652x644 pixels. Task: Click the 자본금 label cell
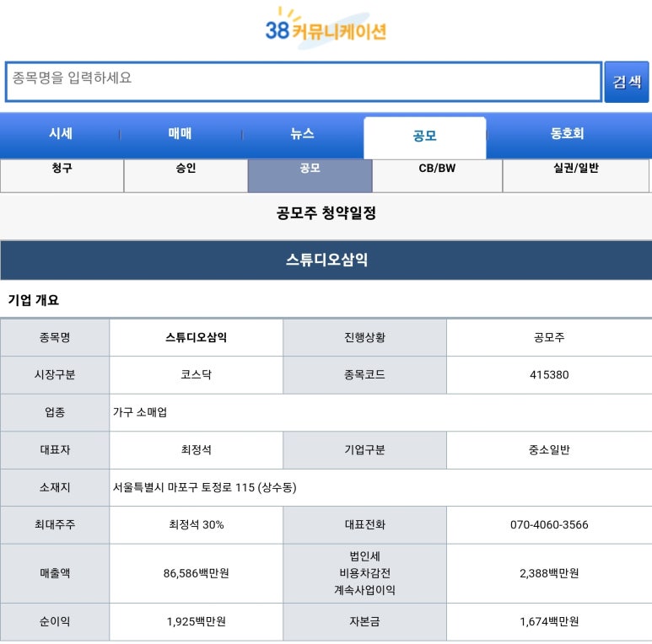(364, 621)
